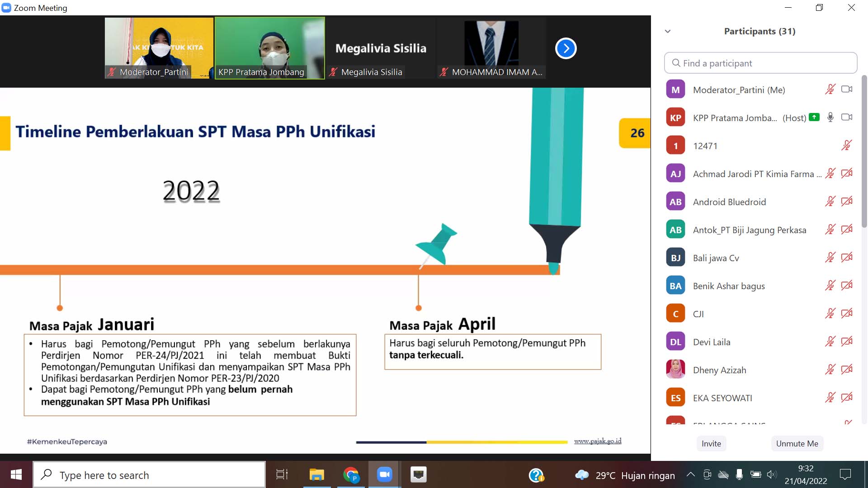Click the camera icon beside Moderator_Partini (Me)
This screenshot has width=868, height=488.
click(846, 89)
